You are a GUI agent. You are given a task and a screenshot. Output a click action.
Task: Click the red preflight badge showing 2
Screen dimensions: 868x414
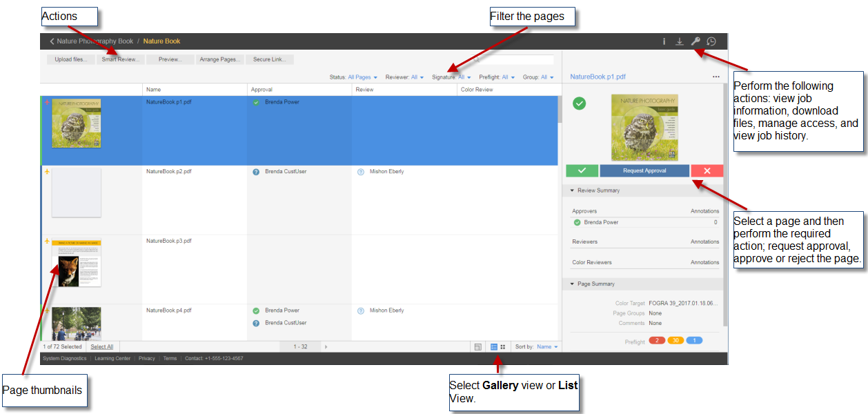point(657,341)
